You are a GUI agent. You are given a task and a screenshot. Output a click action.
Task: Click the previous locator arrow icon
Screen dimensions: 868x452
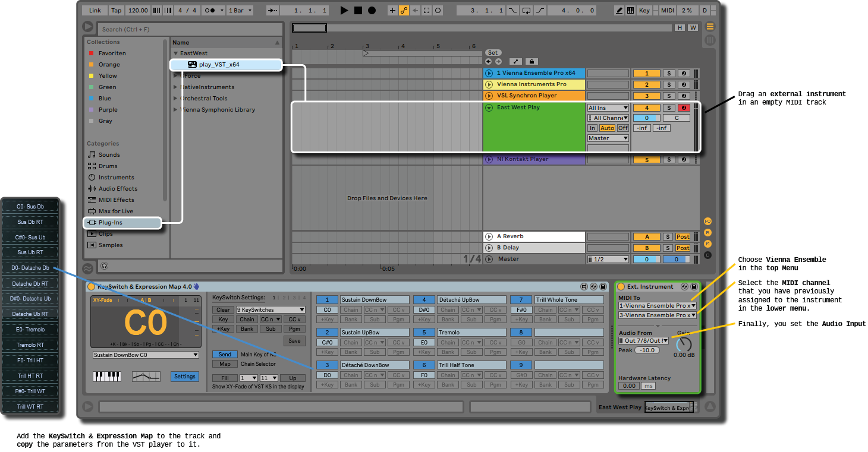[x=489, y=61]
